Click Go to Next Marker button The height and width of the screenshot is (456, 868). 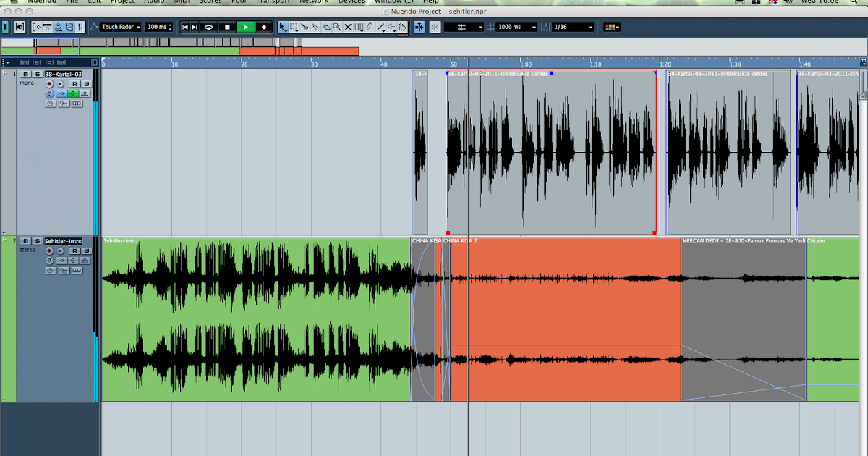[195, 27]
